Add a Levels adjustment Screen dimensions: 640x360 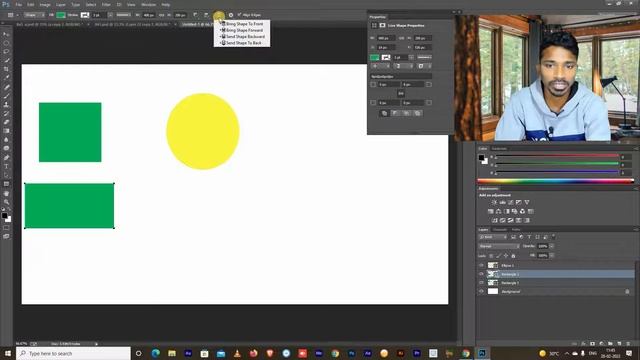point(502,202)
